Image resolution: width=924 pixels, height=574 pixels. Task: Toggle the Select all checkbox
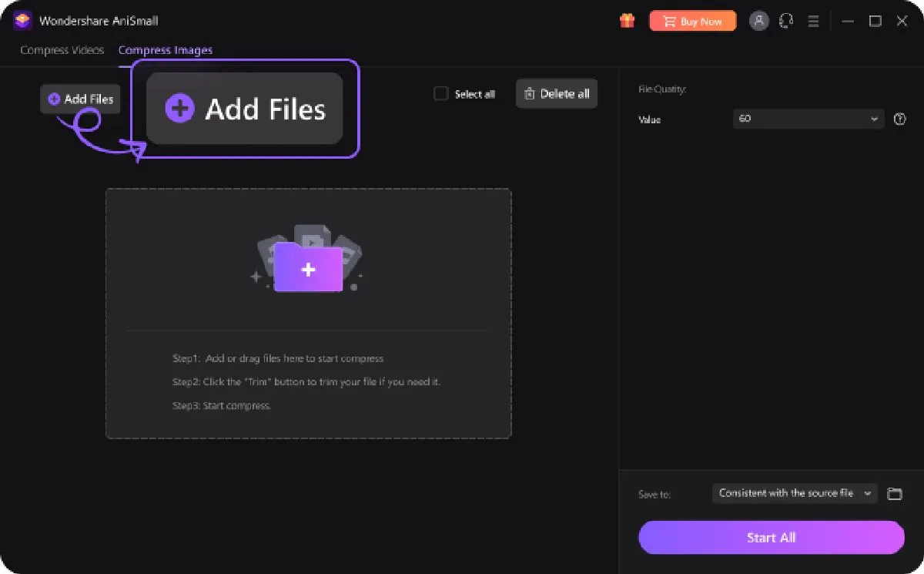point(441,93)
